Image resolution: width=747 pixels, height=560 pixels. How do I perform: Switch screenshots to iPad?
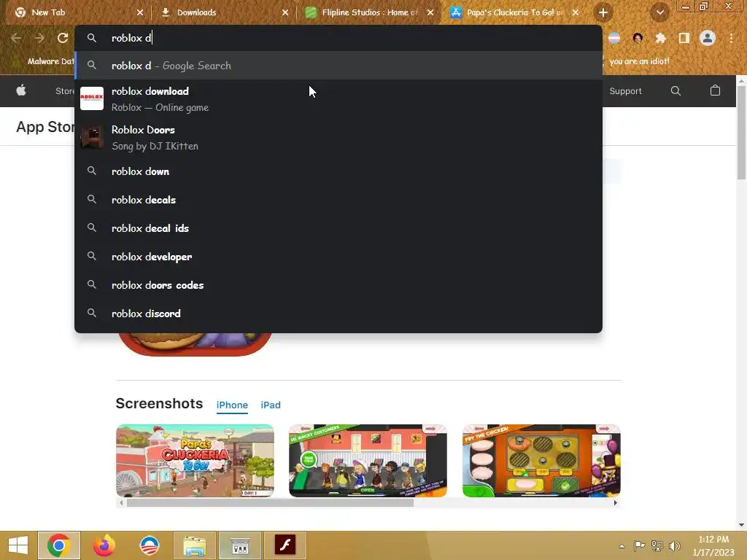point(270,405)
